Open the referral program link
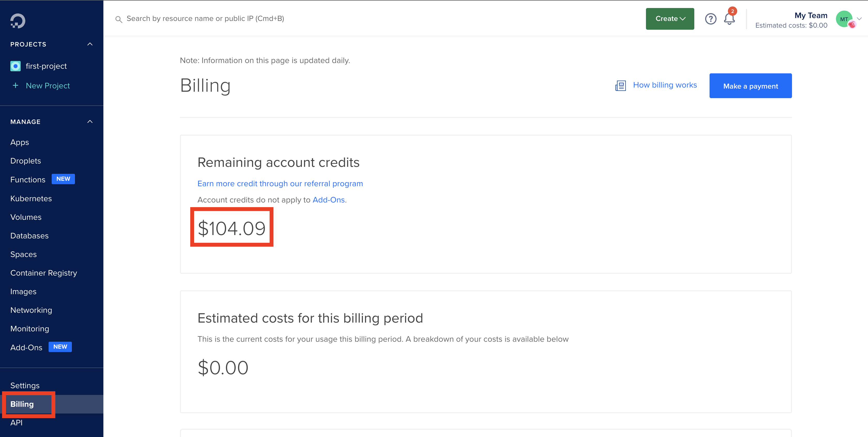Image resolution: width=868 pixels, height=437 pixels. click(x=280, y=183)
